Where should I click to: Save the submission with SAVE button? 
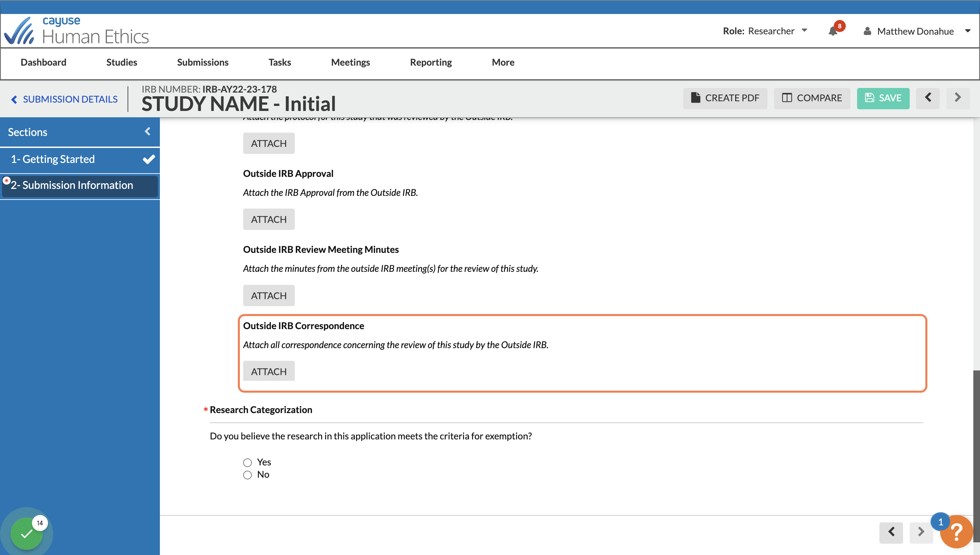[883, 98]
